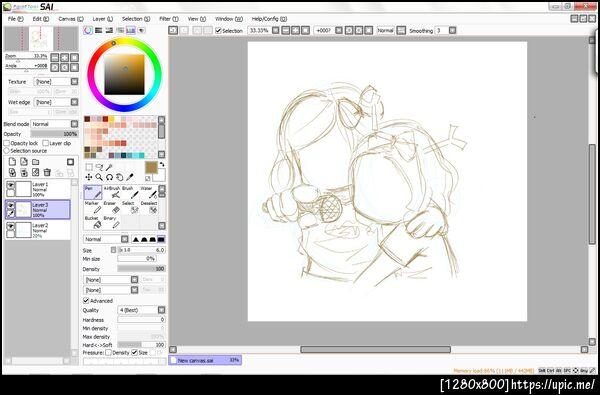Choose the rectangular selection tool
The image size is (600, 395).
pyautogui.click(x=89, y=167)
